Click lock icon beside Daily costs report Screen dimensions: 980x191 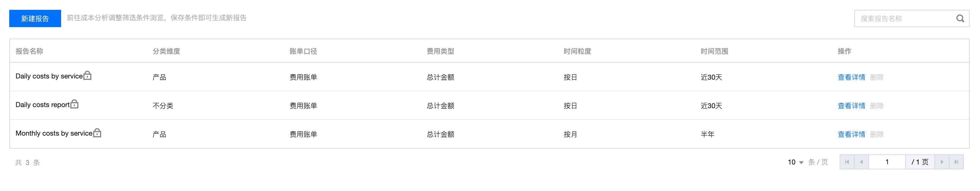click(x=75, y=104)
